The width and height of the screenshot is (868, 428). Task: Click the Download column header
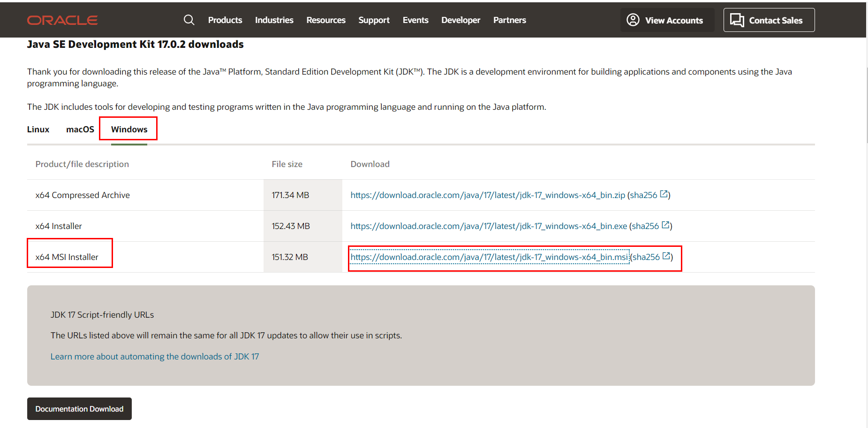click(370, 164)
